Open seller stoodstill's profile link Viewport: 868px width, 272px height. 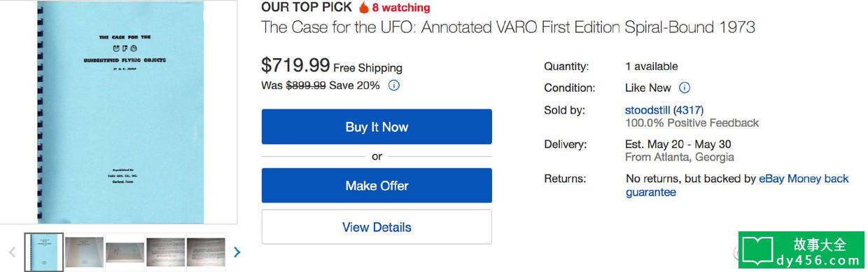647,110
